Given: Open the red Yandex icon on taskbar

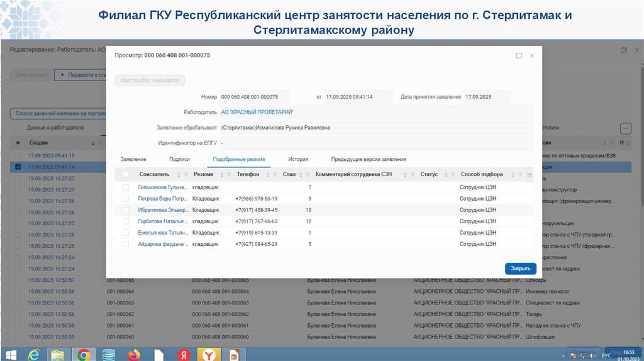Looking at the screenshot, I should click(184, 355).
